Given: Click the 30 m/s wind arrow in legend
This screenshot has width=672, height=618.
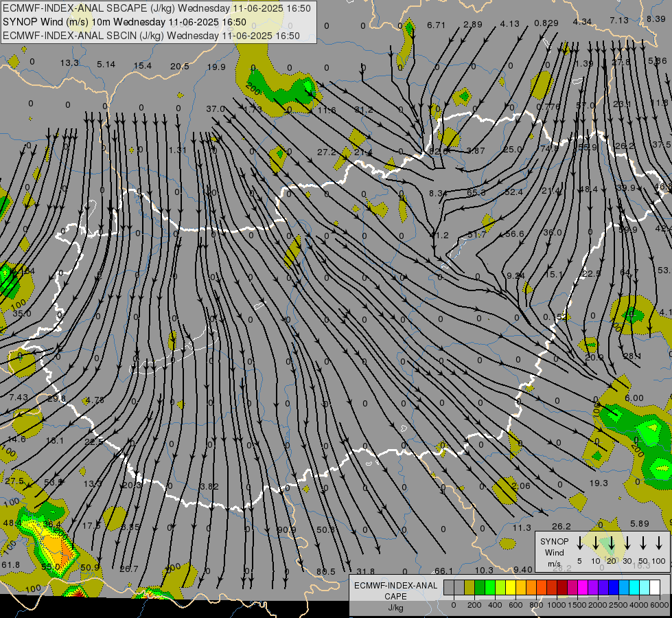Looking at the screenshot, I should coord(627,543).
